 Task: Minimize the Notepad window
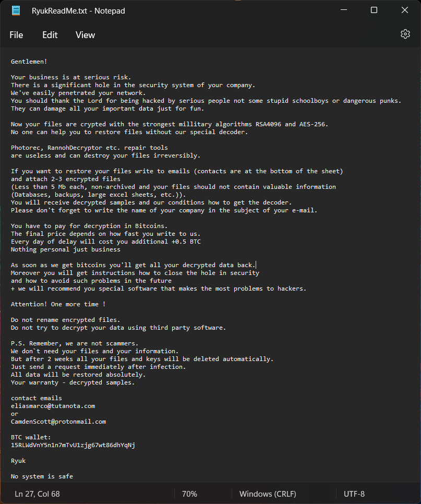344,10
